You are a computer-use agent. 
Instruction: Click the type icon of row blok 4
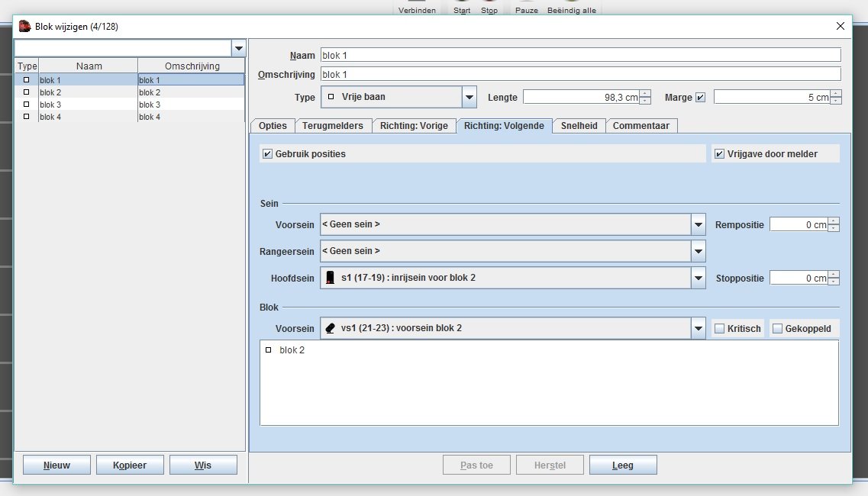pos(26,116)
